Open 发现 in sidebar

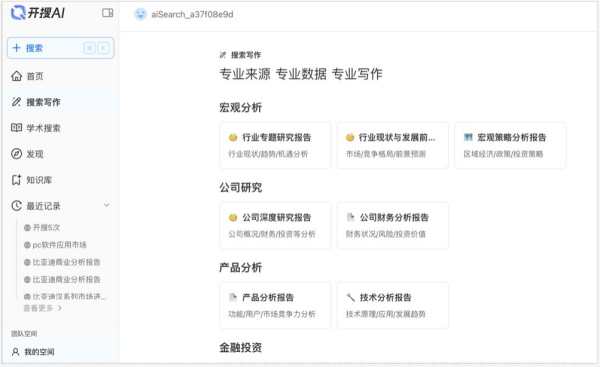pyautogui.click(x=35, y=154)
